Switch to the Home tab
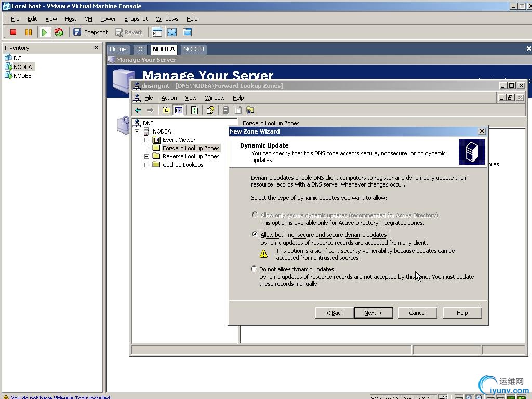The height and width of the screenshot is (399, 532). (118, 49)
